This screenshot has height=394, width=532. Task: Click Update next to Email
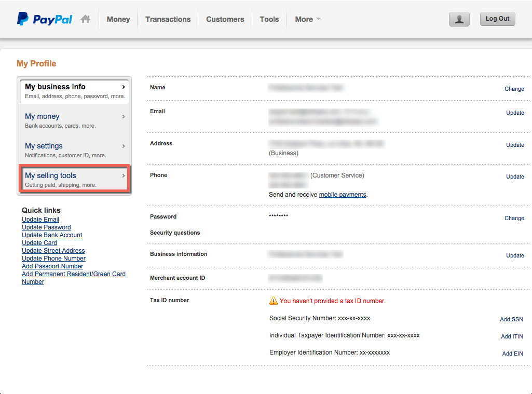[515, 113]
